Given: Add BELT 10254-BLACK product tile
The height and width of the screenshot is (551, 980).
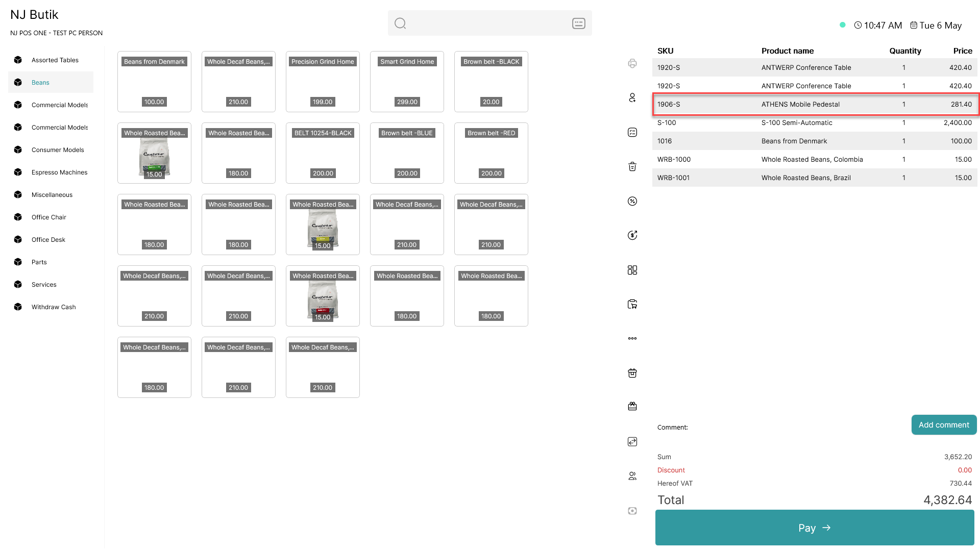Looking at the screenshot, I should [x=323, y=153].
